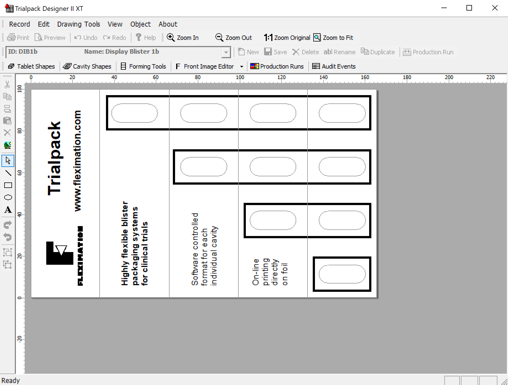Open Production Runs
Screen dimensions: 508x385
(277, 66)
